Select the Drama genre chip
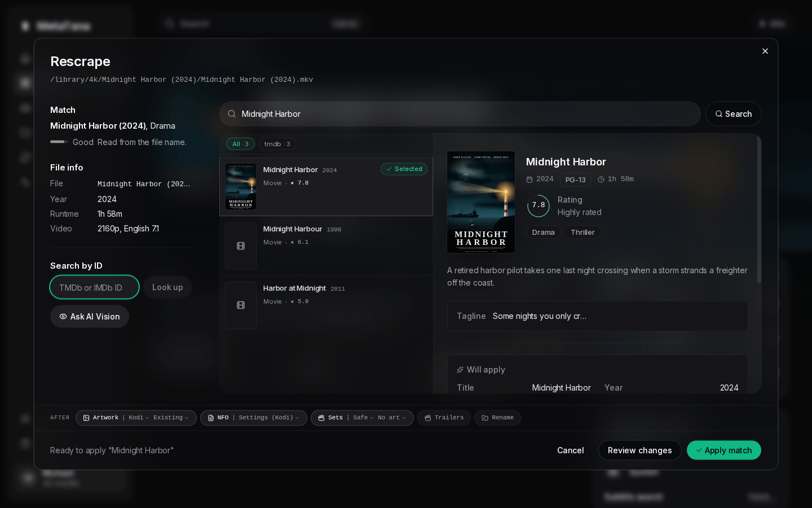Image resolution: width=812 pixels, height=508 pixels. pyautogui.click(x=544, y=233)
